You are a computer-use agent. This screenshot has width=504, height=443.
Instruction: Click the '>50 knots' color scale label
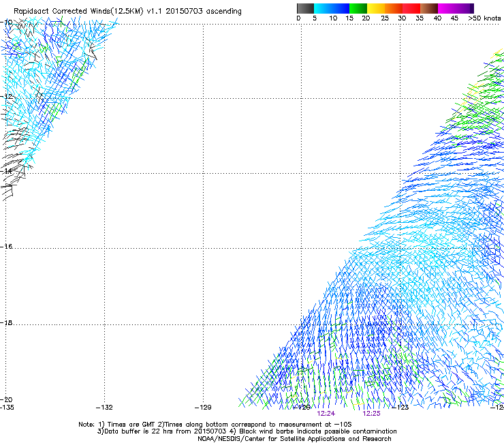(x=484, y=18)
